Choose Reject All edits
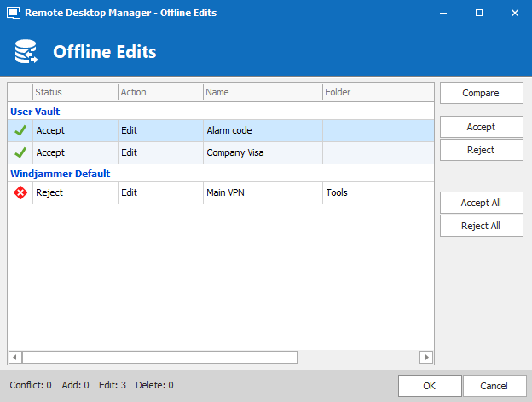The height and width of the screenshot is (402, 532). [481, 226]
